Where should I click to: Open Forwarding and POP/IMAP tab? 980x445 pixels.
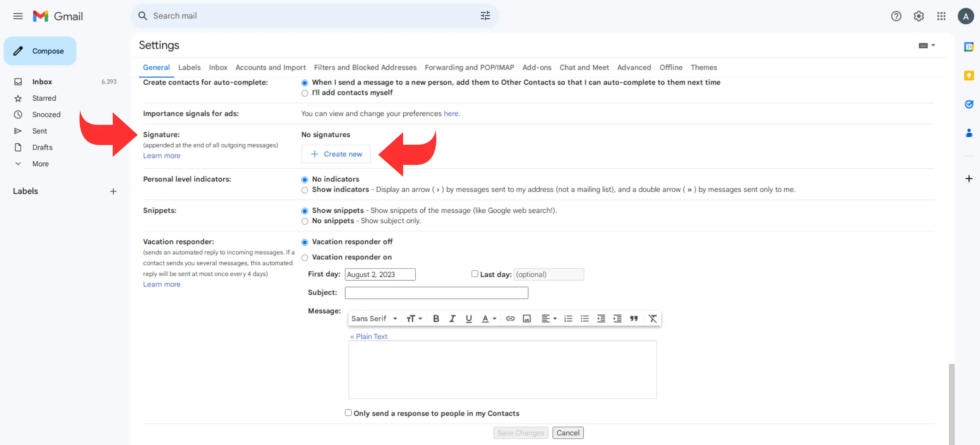(x=469, y=67)
